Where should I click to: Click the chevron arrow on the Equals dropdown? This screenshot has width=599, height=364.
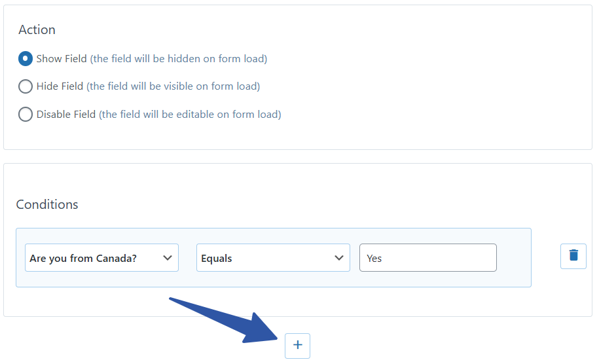(x=339, y=258)
